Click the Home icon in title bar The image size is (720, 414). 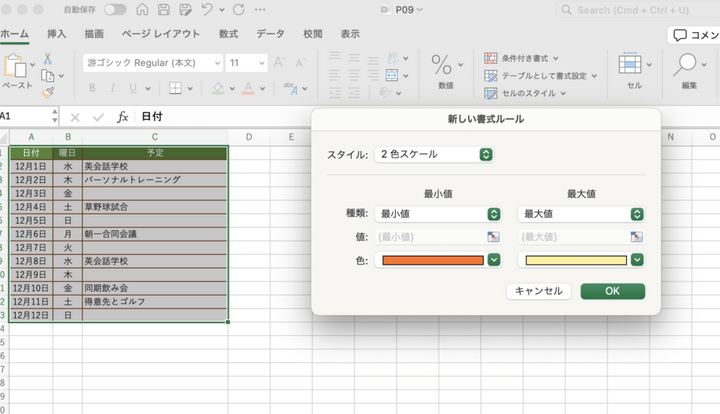click(141, 10)
